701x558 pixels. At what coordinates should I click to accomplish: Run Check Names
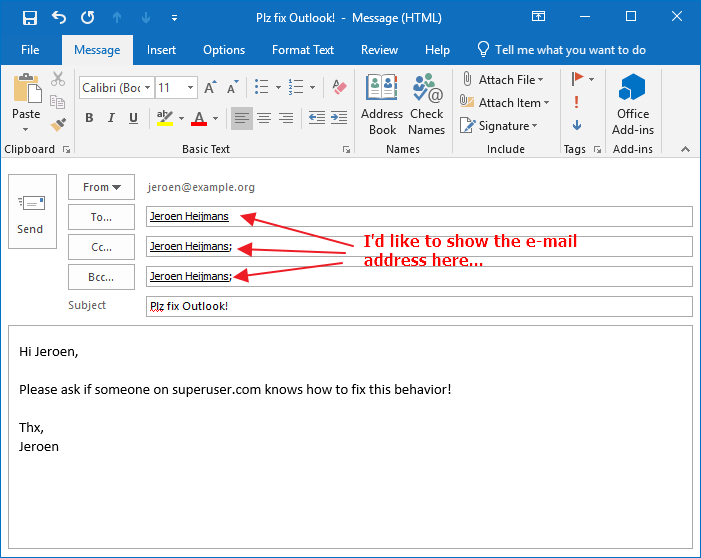(427, 105)
